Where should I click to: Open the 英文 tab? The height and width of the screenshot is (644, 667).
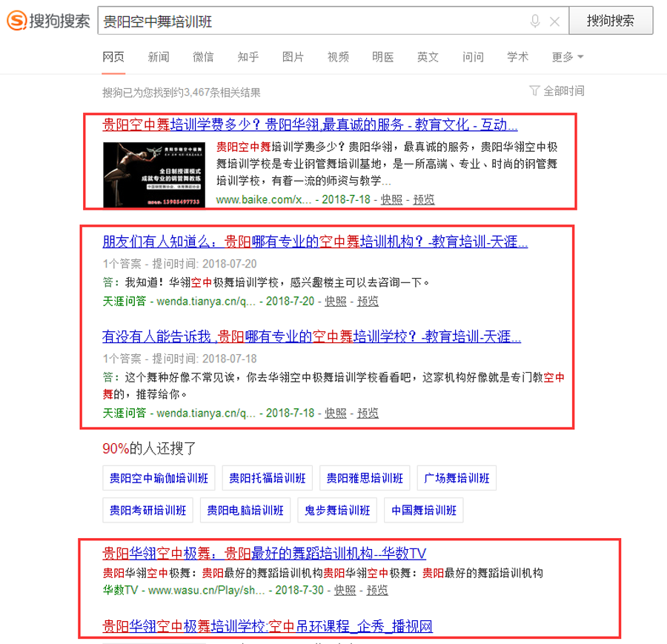(428, 56)
